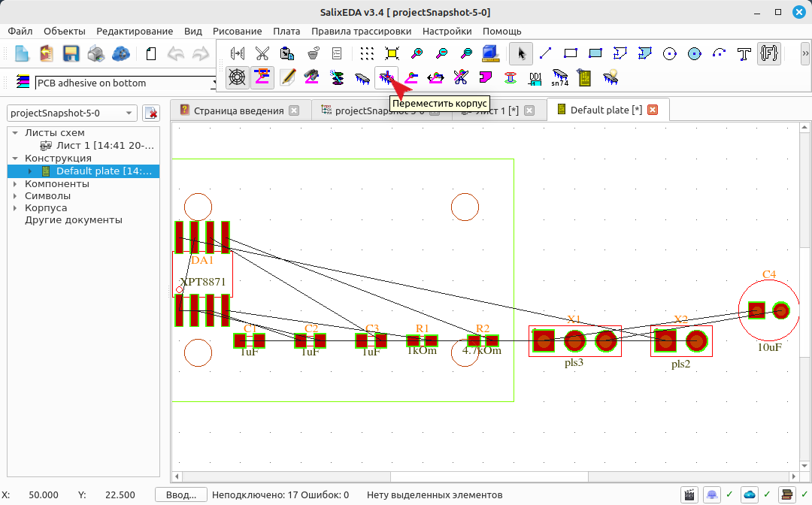Viewport: 812px width, 505px height.
Task: Switch to the Страница введения tab
Action: (239, 110)
